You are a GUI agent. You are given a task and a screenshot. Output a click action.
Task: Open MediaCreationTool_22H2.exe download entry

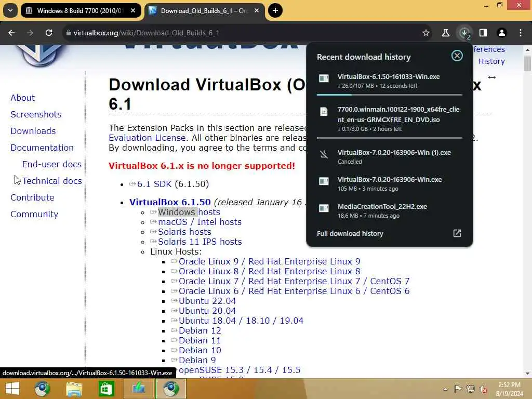[390, 211]
